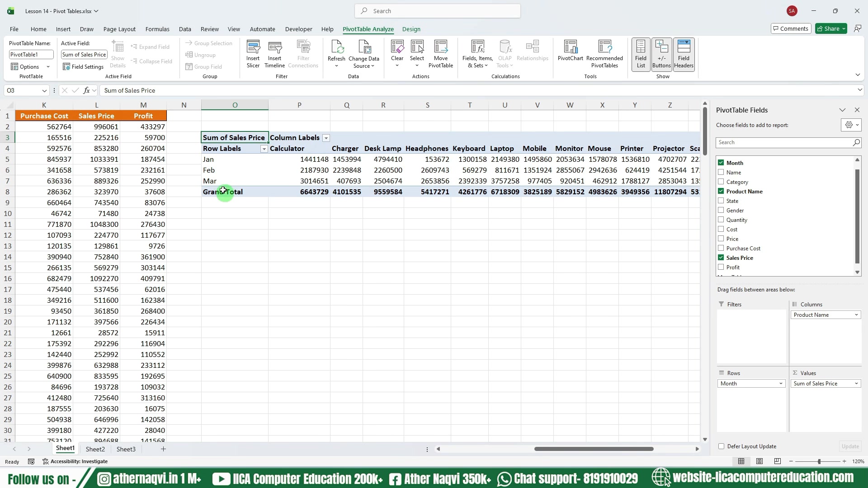Add a new sheet with plus button
Image resolution: width=868 pixels, height=488 pixels.
(163, 449)
